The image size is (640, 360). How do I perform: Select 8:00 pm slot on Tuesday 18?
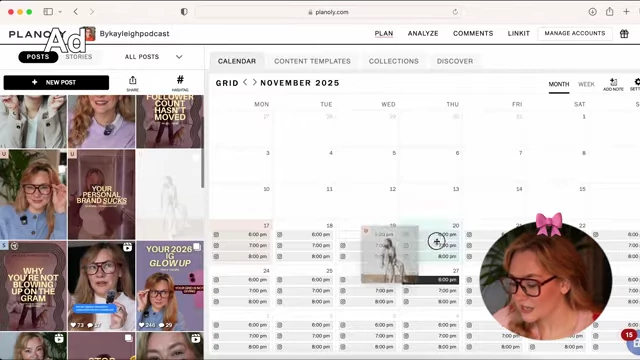pos(304,256)
